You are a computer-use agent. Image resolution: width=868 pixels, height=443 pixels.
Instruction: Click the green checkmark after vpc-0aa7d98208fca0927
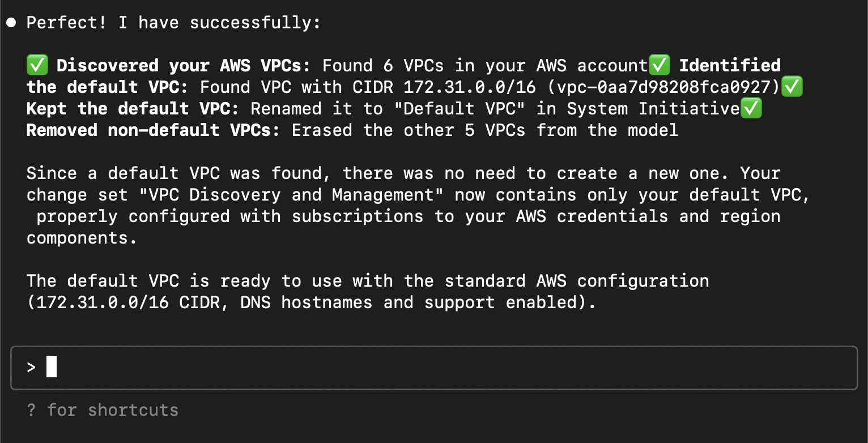(792, 87)
